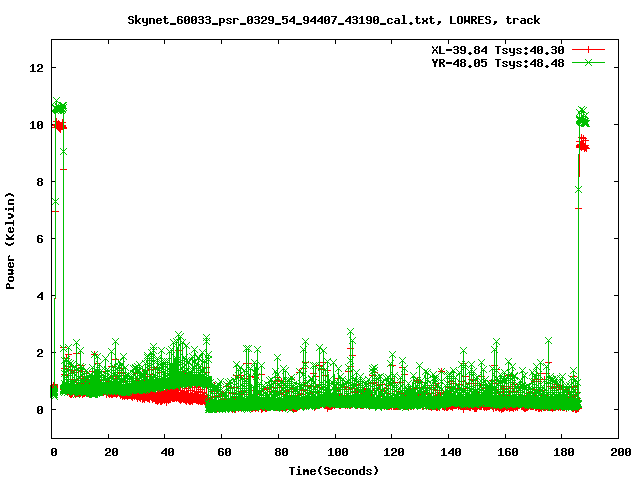Click x-axis tick label 140
This screenshot has width=640, height=480.
click(451, 452)
